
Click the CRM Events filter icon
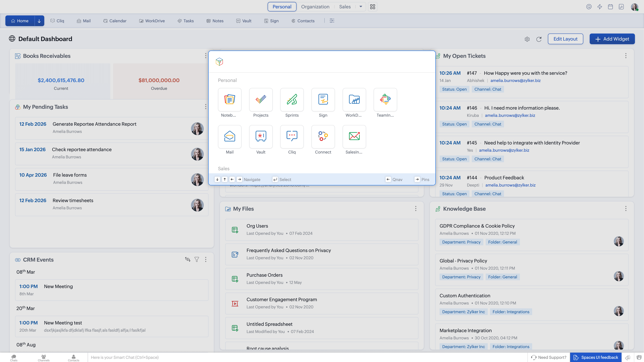pyautogui.click(x=197, y=260)
